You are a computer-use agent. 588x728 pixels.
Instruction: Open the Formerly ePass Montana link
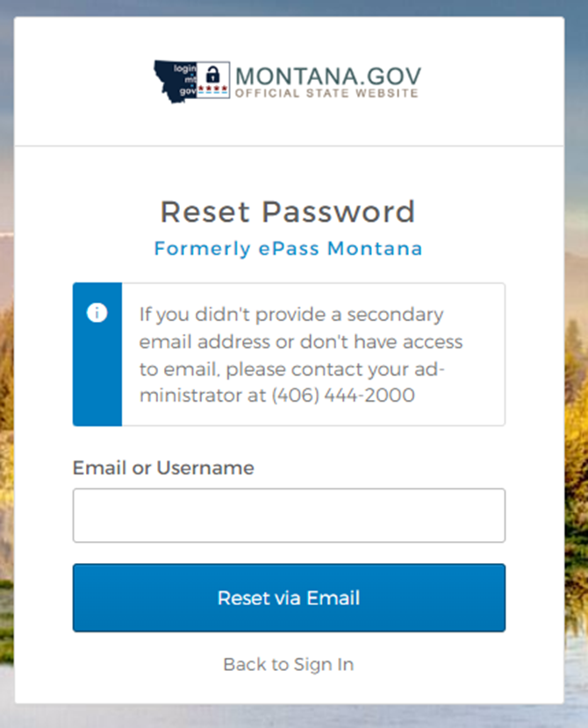pos(289,248)
